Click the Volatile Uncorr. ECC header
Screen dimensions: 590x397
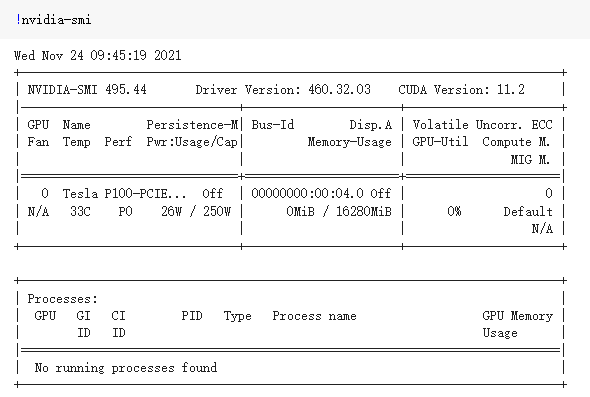pyautogui.click(x=482, y=125)
